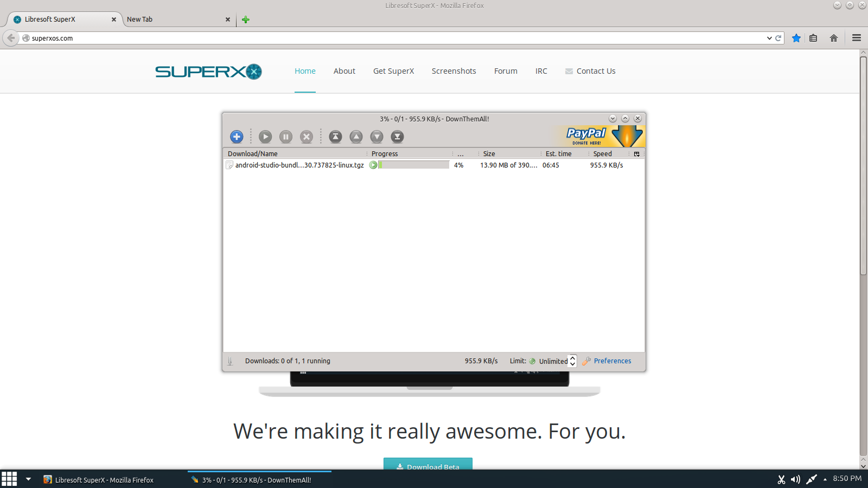
Task: Open Firefox hamburger menu
Action: 857,38
